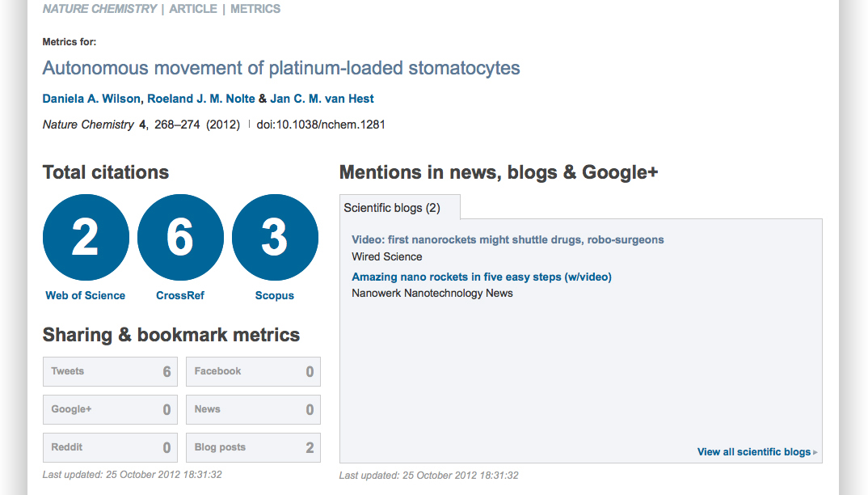Click the Scopus citation count circle
Viewport: 868px width, 495px height.
275,238
